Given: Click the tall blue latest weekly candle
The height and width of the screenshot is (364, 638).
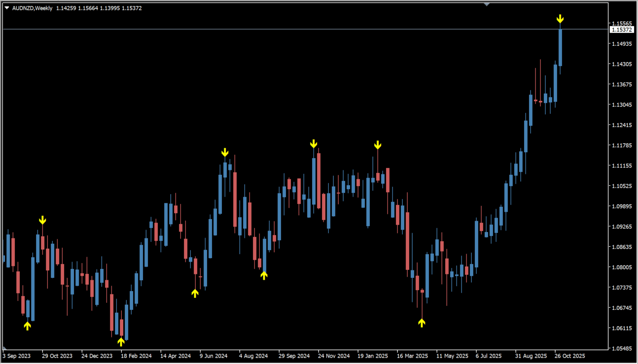Looking at the screenshot, I should coord(560,47).
